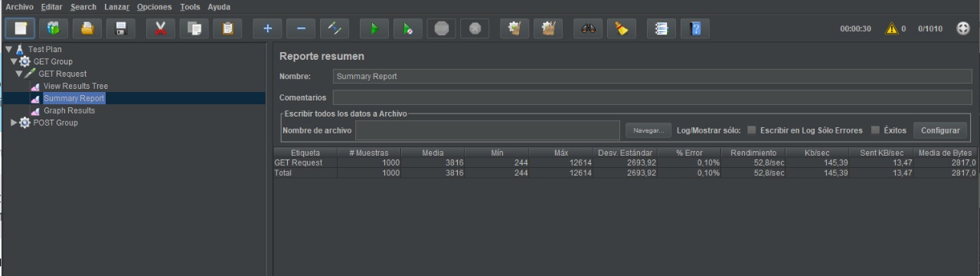Click the New test plan icon
The image size is (980, 276).
coord(20,28)
